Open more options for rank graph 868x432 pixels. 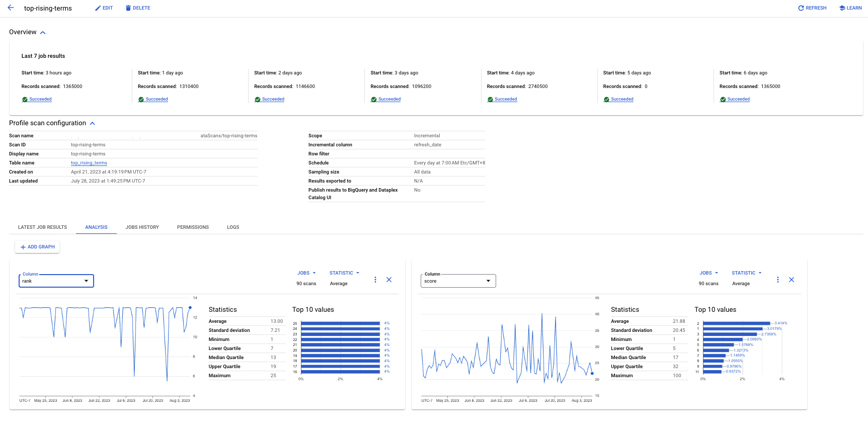[x=375, y=280]
